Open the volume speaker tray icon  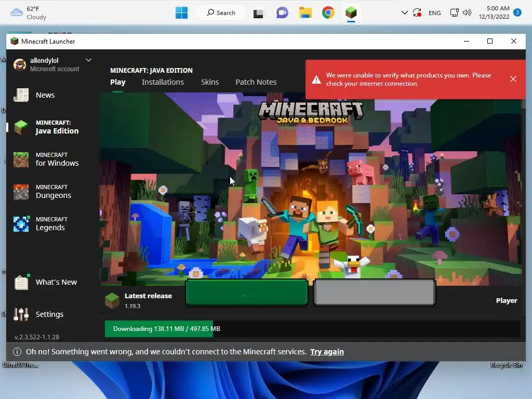point(467,13)
